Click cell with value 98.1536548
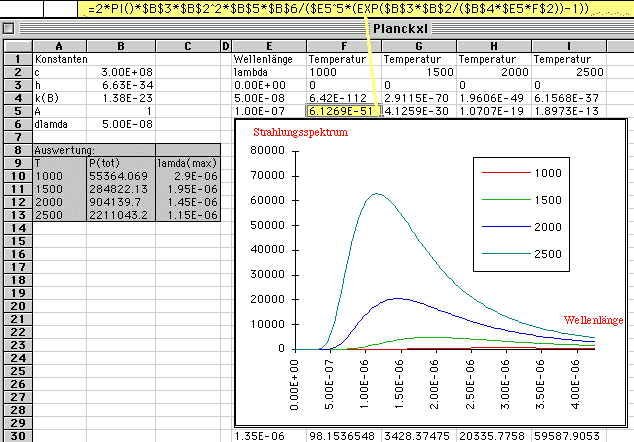This screenshot has height=442, width=634. click(x=344, y=436)
